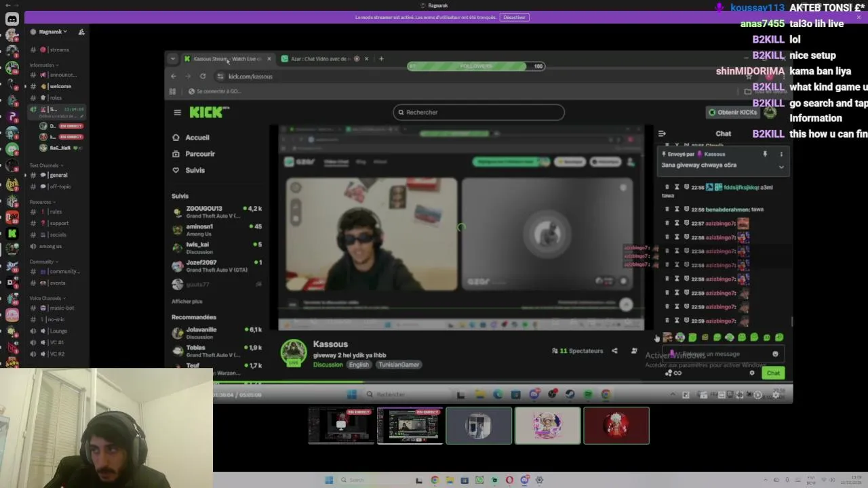
Task: Select the red avatar participant thumbnail
Action: pos(616,426)
